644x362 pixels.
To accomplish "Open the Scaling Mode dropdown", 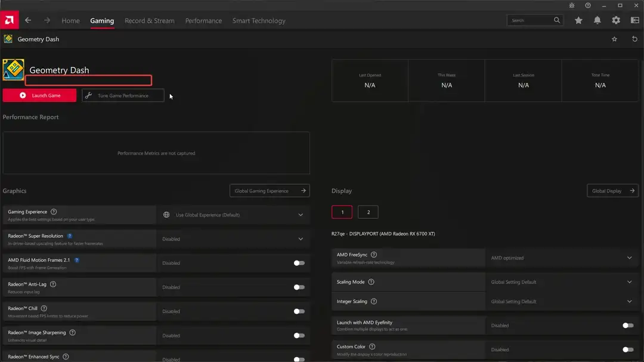I will [x=562, y=282].
